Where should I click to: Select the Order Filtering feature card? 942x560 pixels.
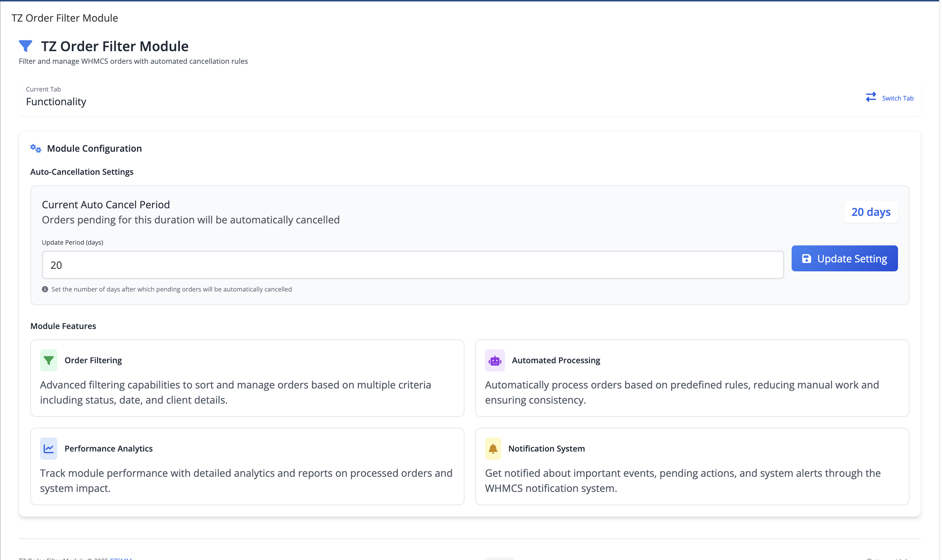coord(247,378)
